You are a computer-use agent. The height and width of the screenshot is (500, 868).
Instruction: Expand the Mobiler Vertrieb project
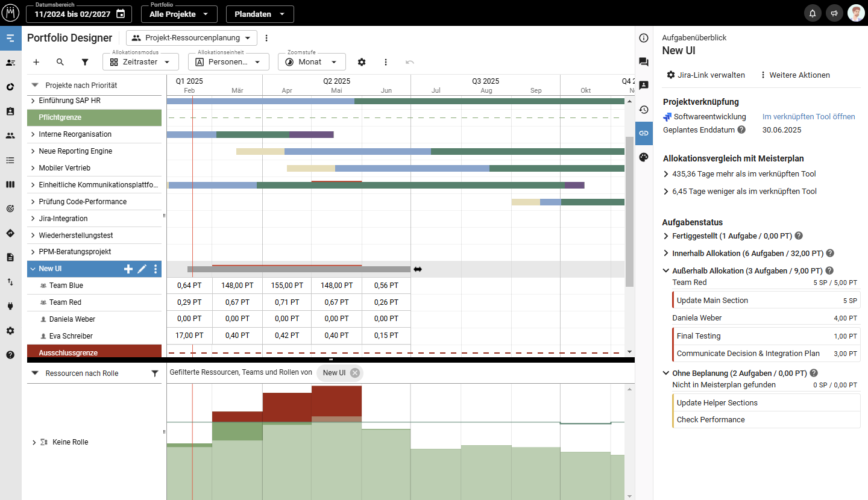[33, 168]
